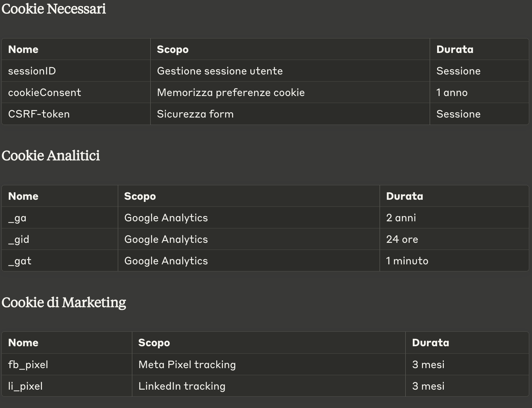
Task: Click the Cookie Necessari heading
Action: tap(54, 9)
